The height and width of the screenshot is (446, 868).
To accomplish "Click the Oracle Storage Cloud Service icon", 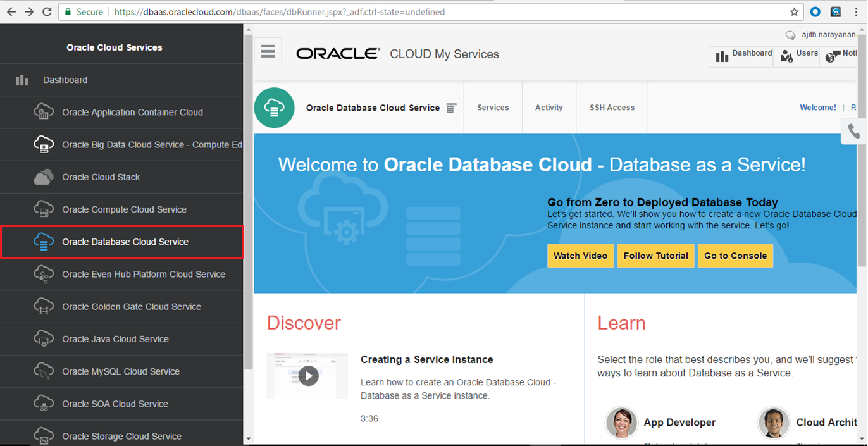I will click(44, 436).
